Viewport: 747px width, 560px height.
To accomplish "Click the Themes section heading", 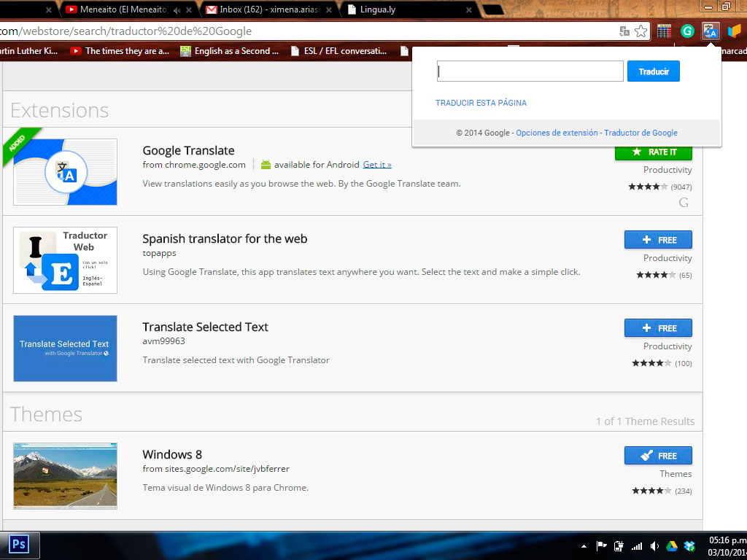I will [x=46, y=414].
